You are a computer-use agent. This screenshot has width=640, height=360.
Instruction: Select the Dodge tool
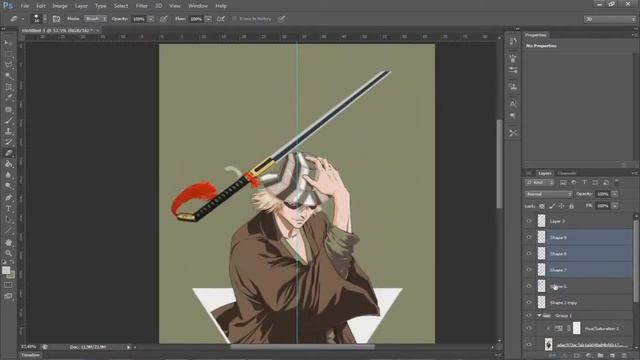pos(8,186)
